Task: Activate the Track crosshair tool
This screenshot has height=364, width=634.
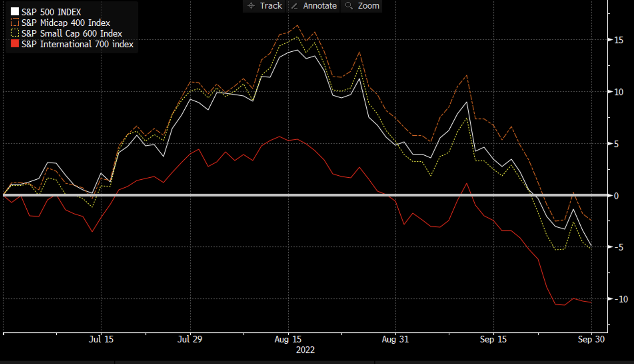Action: tap(264, 6)
